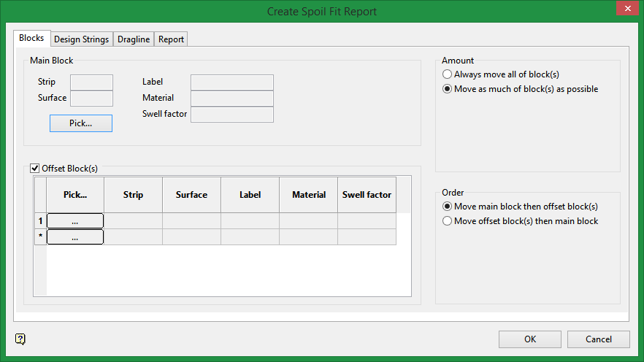The image size is (644, 362).
Task: Go to the Report tab
Action: pos(171,39)
